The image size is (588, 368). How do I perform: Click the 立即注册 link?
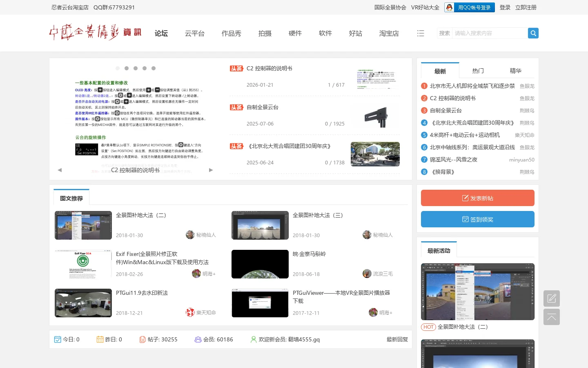(526, 7)
